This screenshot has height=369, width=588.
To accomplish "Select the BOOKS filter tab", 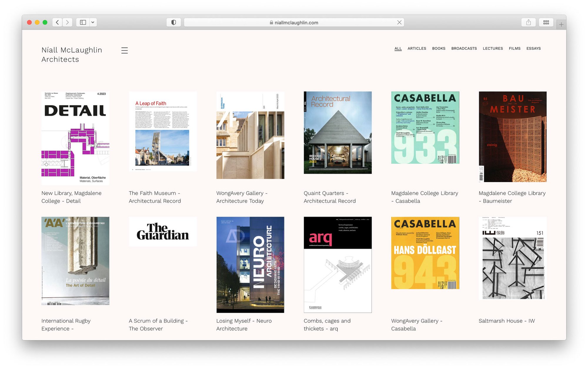I will click(x=438, y=48).
